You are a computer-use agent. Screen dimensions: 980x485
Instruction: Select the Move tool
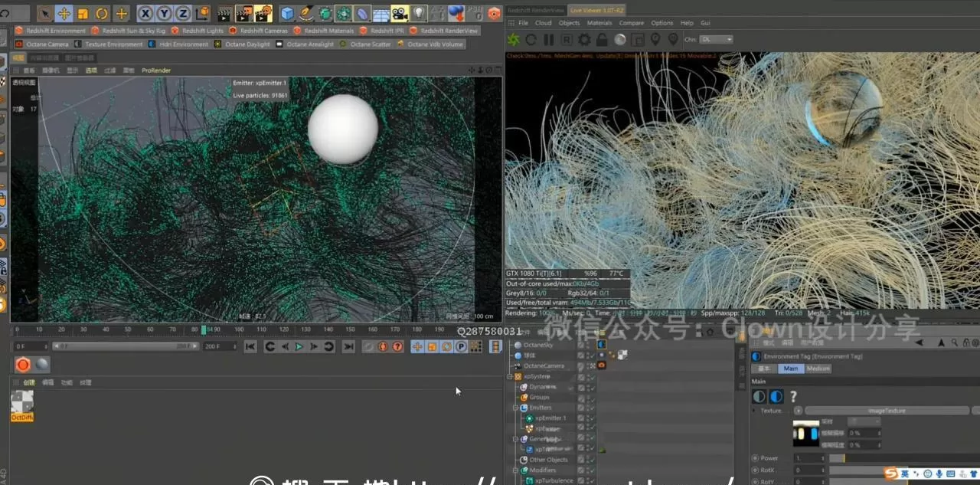pyautogui.click(x=64, y=13)
